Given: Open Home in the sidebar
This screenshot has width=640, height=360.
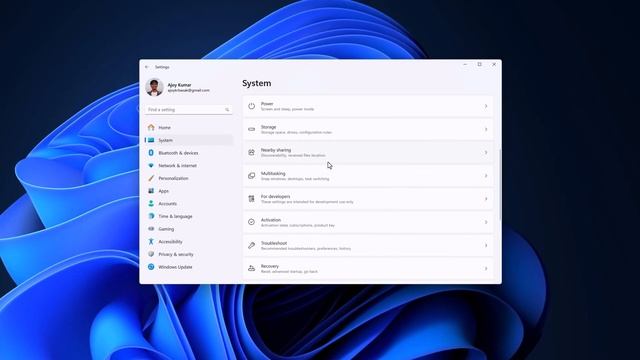Looking at the screenshot, I should tap(164, 128).
